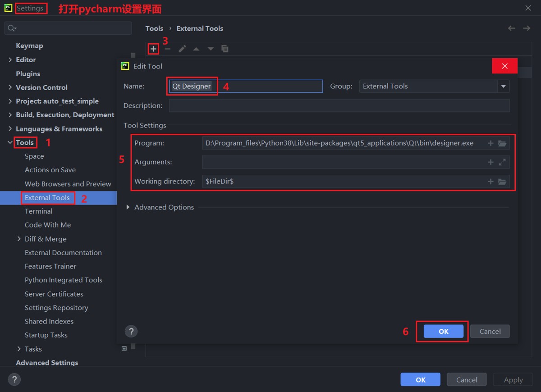The height and width of the screenshot is (392, 541).
Task: Close the Settings window
Action: tap(528, 8)
